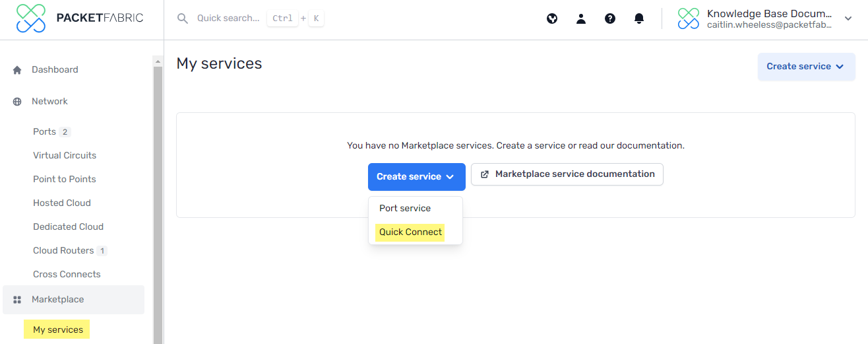This screenshot has height=344, width=868.
Task: Click the sidebar scrollbar track
Action: click(x=158, y=205)
